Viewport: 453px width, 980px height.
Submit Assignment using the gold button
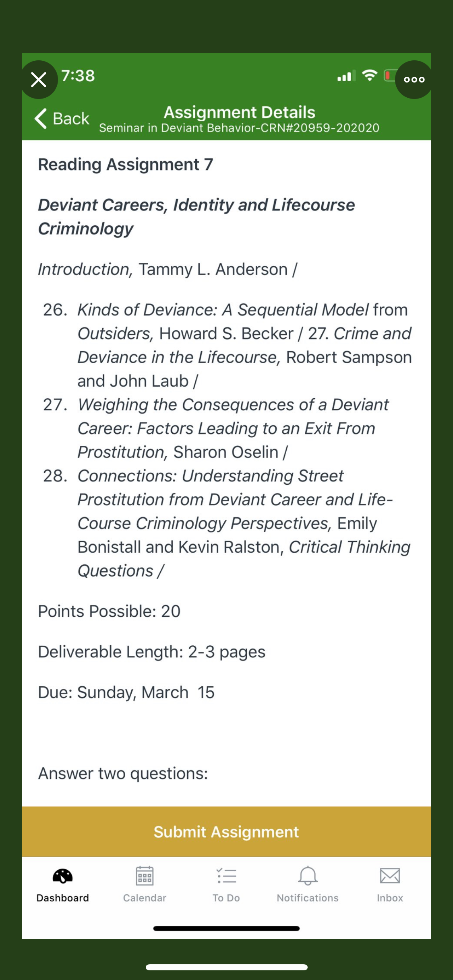tap(226, 832)
